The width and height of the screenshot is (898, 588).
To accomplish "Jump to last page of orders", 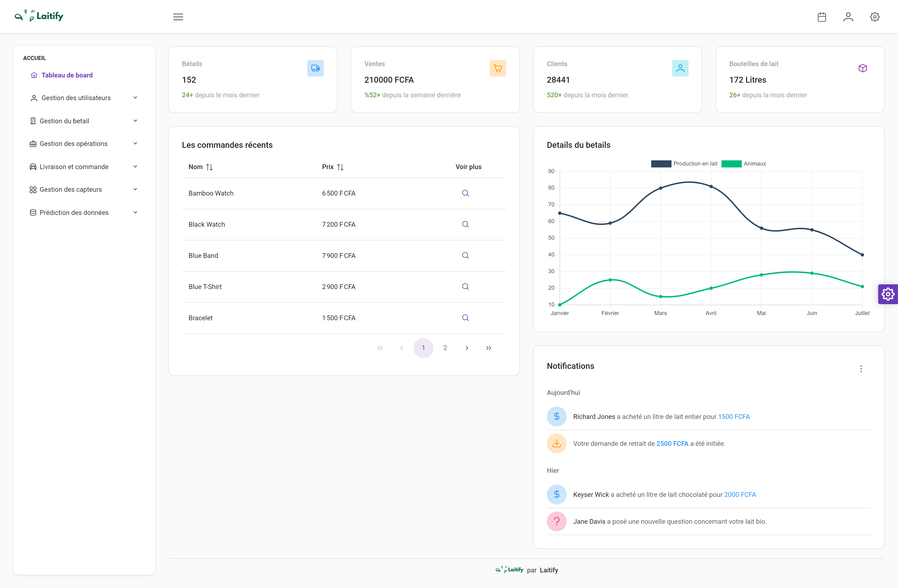I will pyautogui.click(x=489, y=348).
